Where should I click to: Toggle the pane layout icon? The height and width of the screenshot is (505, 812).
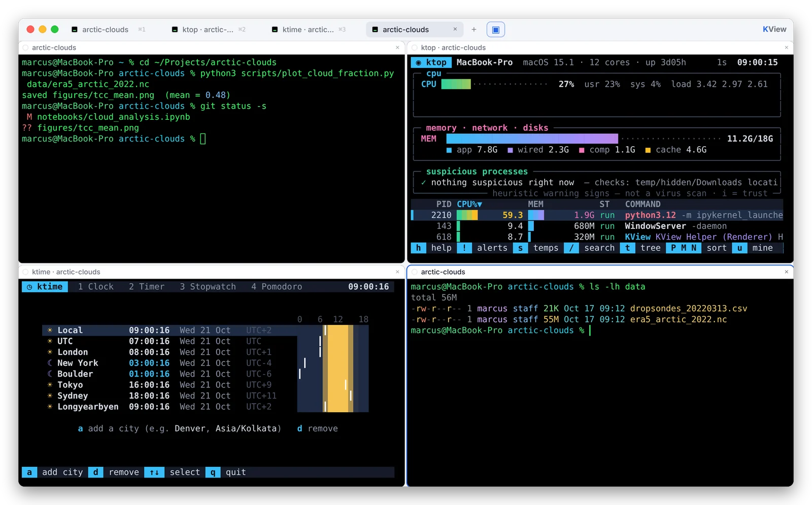tap(496, 29)
